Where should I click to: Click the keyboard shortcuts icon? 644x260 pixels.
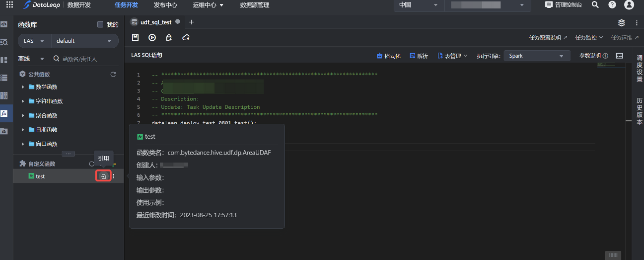pos(619,56)
